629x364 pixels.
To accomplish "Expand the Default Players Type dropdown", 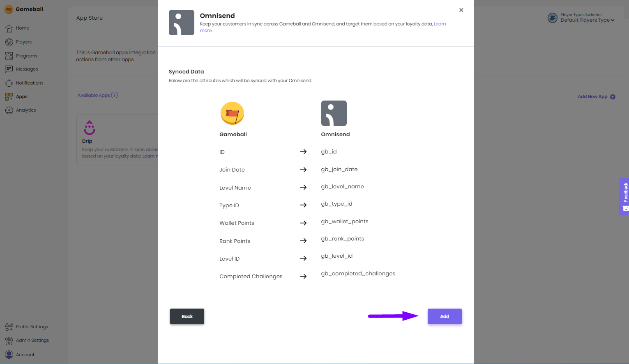I will [x=588, y=20].
